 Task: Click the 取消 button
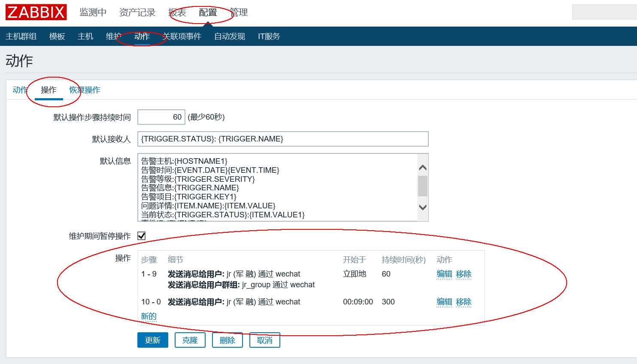click(x=265, y=340)
